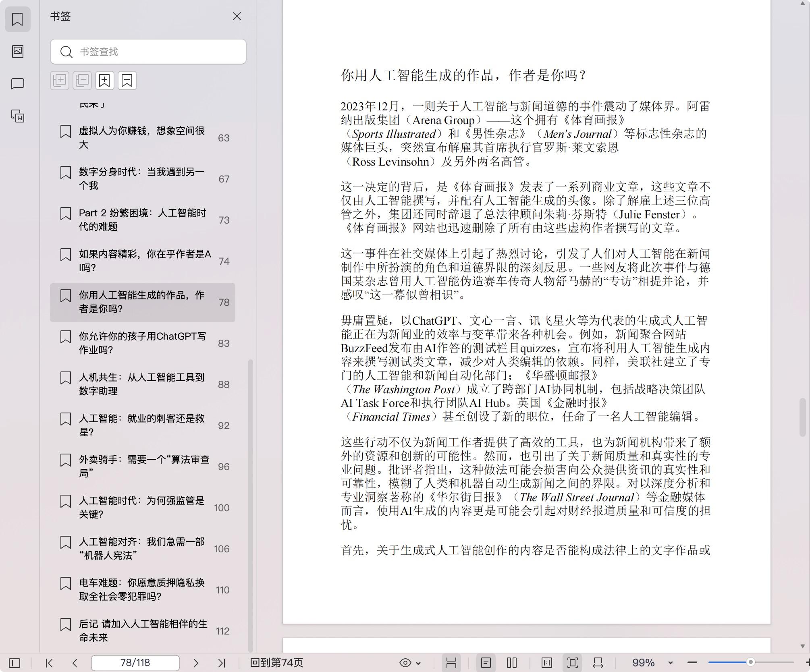Select two-page view
This screenshot has width=810, height=672.
[x=512, y=663]
